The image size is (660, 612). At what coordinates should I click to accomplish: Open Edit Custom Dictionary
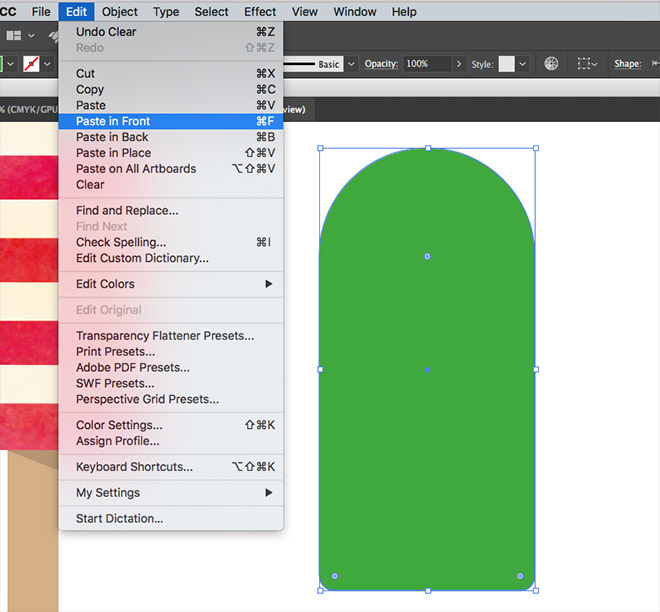point(171,258)
